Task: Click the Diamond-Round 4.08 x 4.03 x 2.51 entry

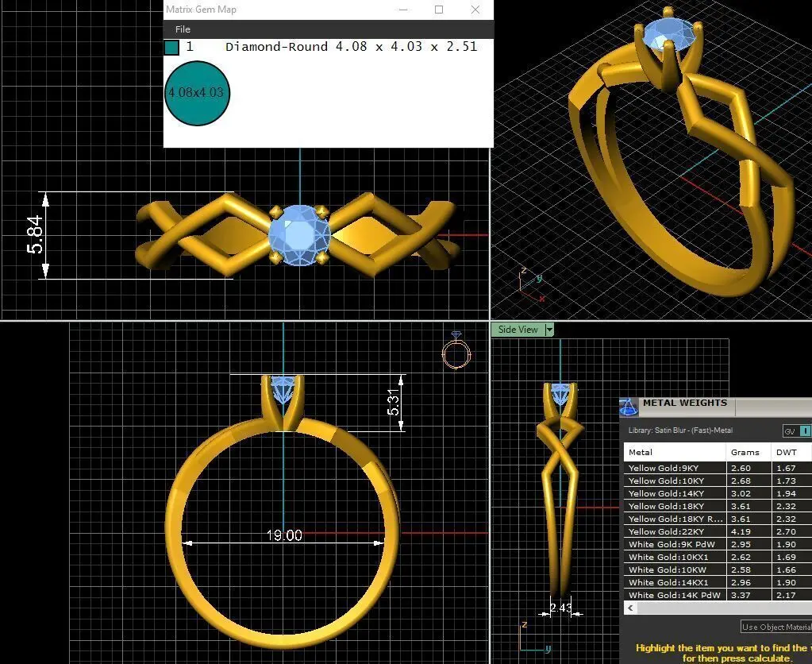Action: point(351,47)
